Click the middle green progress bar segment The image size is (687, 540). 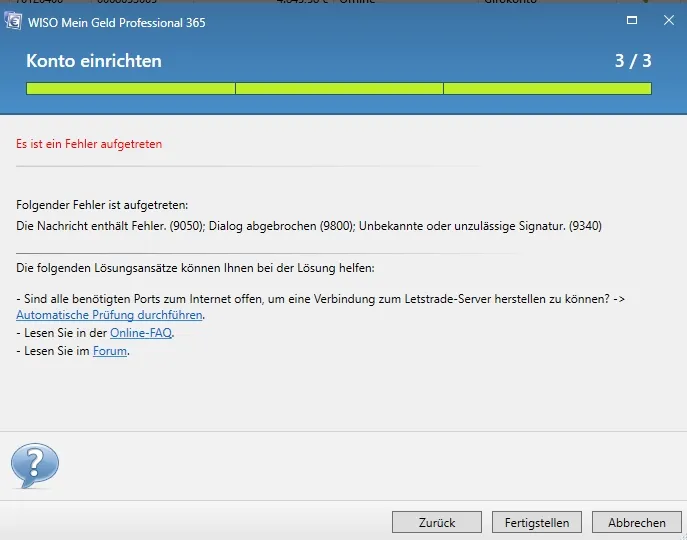[x=339, y=88]
